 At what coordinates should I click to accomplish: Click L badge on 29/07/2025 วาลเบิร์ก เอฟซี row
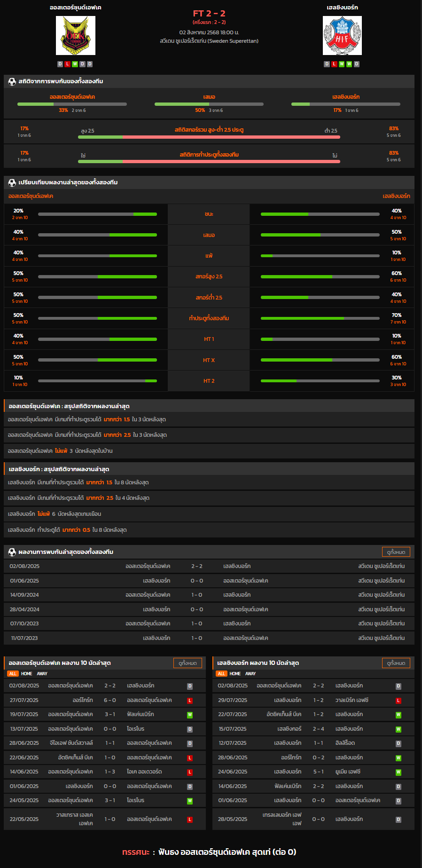pos(398,701)
